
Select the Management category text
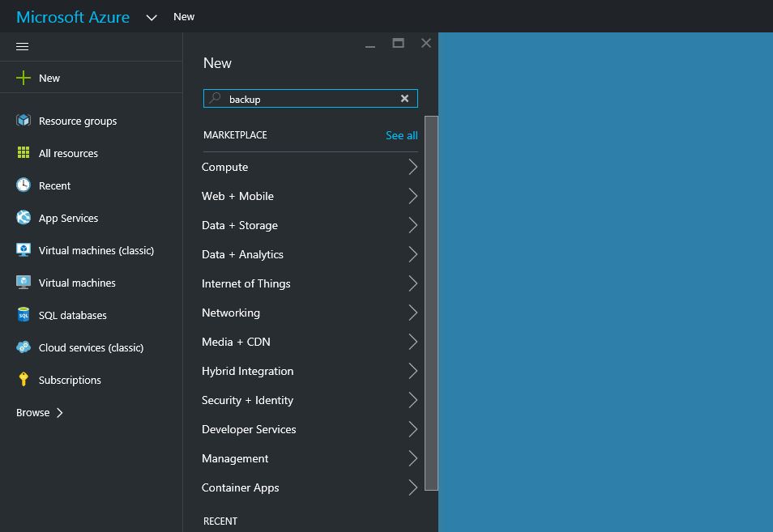[x=235, y=458]
